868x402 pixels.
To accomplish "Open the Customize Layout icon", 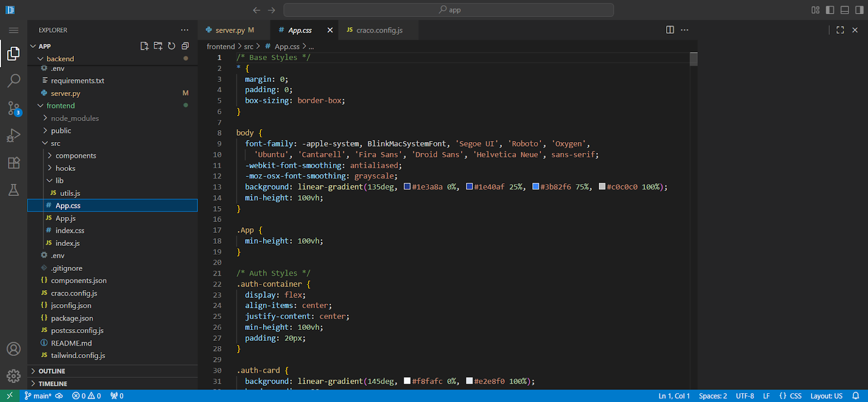I will 815,10.
